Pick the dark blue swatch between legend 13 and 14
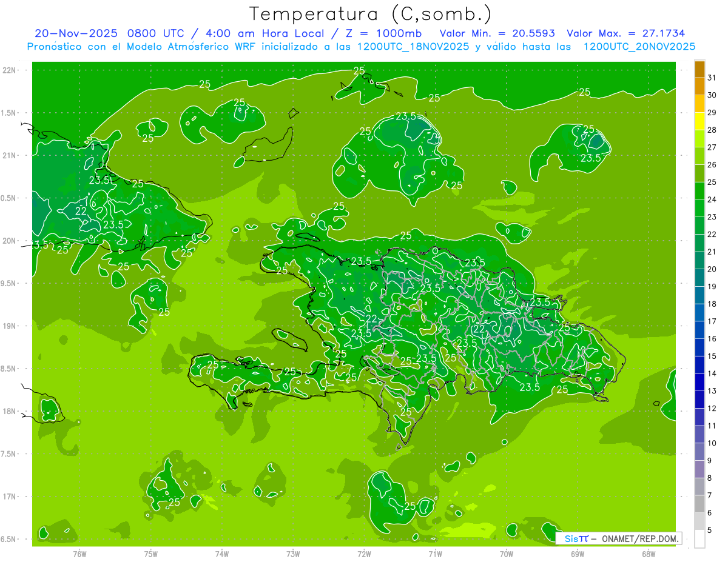 (x=699, y=382)
